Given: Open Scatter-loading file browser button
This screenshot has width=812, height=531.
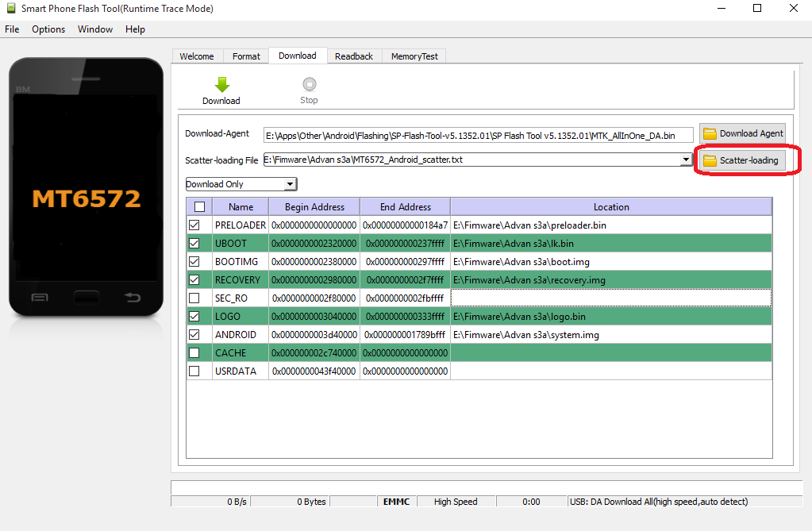Looking at the screenshot, I should click(x=741, y=160).
